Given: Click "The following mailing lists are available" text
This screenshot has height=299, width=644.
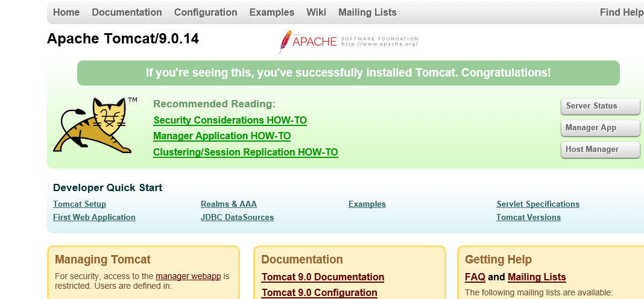Looking at the screenshot, I should [x=539, y=293].
